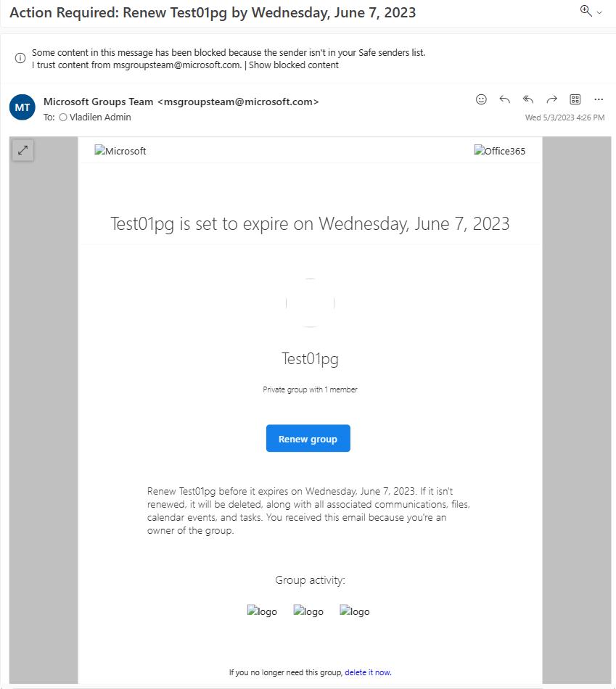Click the zoom magnifier icon

click(586, 11)
